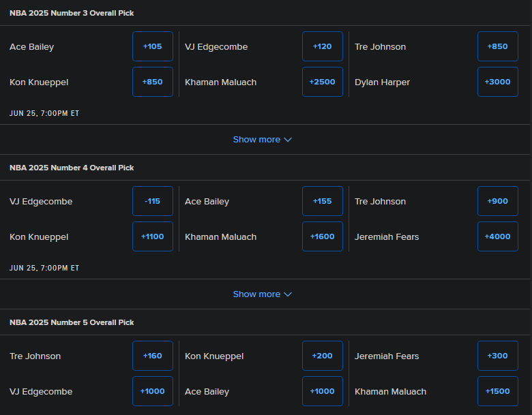Click NBA 2025 Number 4 Overall Pick heading

click(x=72, y=168)
